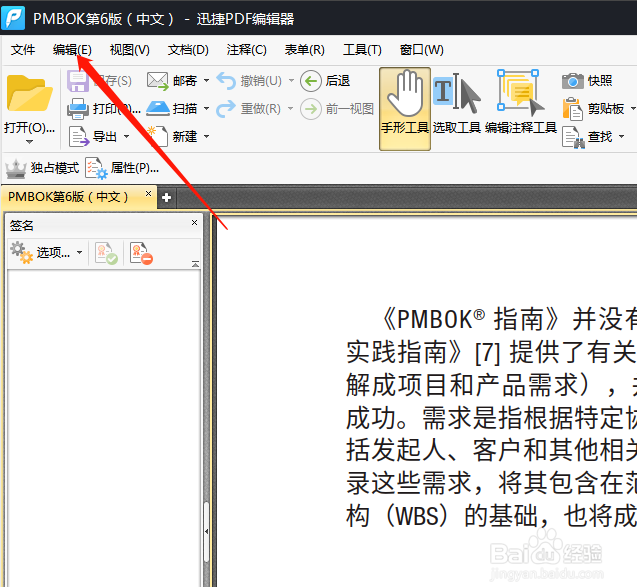The height and width of the screenshot is (587, 637).
Task: Click the validate signature green check icon
Action: tap(106, 253)
